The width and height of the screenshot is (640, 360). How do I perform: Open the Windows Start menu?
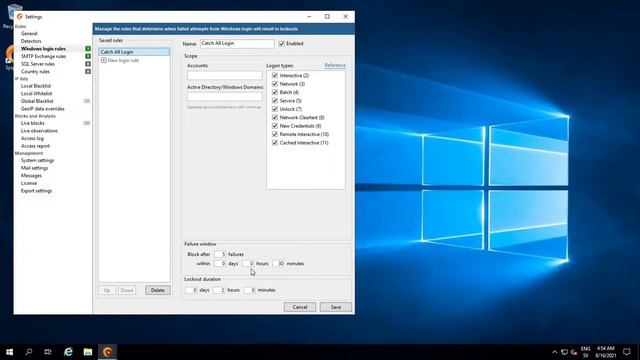9,351
